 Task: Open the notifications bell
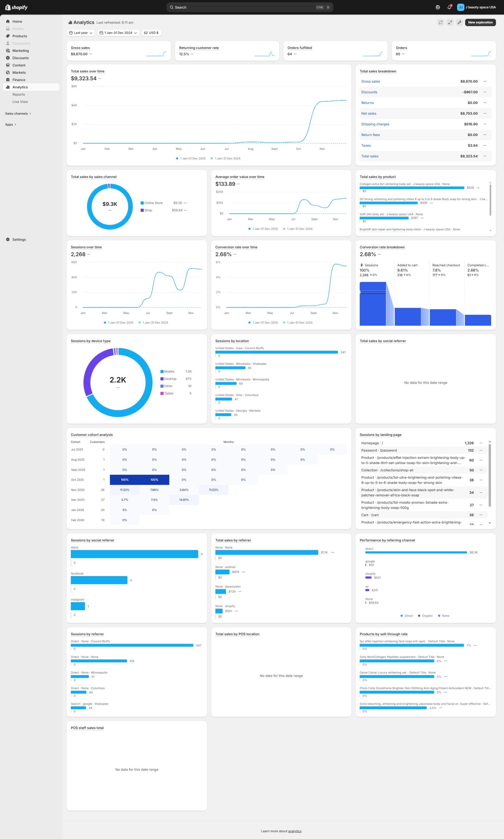[449, 7]
